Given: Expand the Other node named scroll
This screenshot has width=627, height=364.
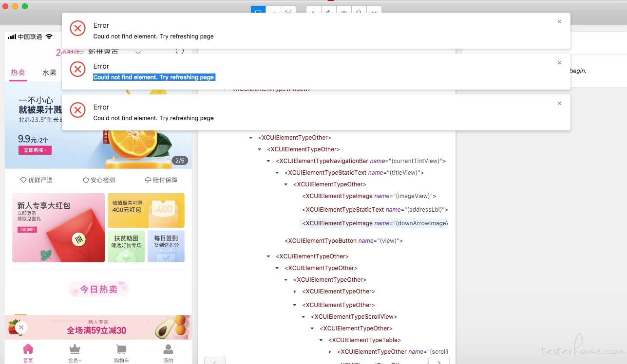Looking at the screenshot, I should pyautogui.click(x=330, y=352).
